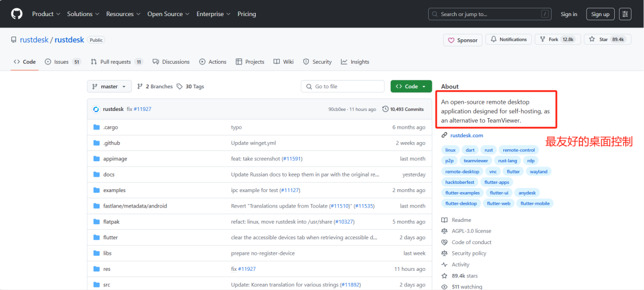Click the Sponsor heart button
Viewport: 644px width, 290px height.
tap(463, 40)
